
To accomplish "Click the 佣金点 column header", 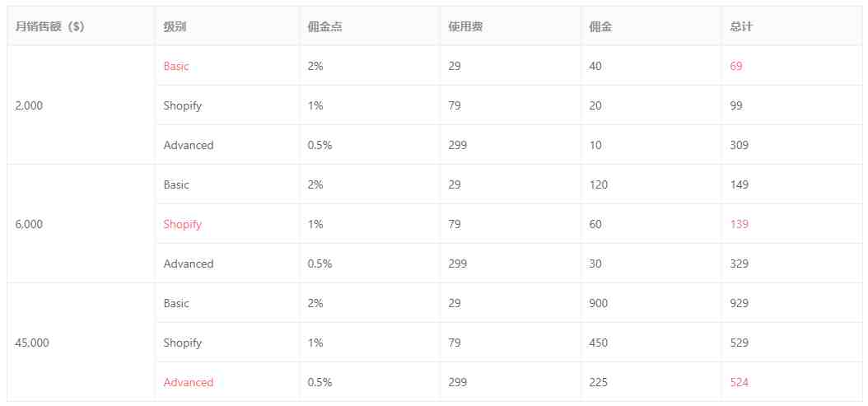I will [x=325, y=26].
